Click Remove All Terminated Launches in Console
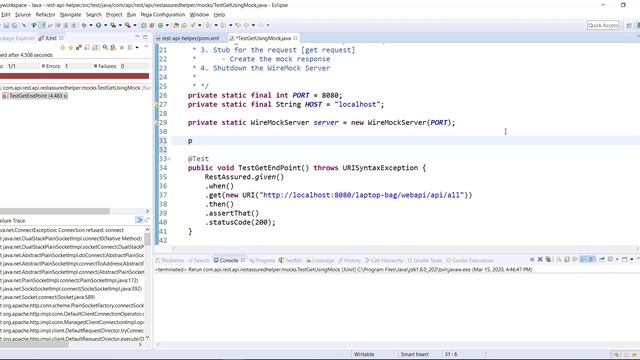 tap(548, 259)
